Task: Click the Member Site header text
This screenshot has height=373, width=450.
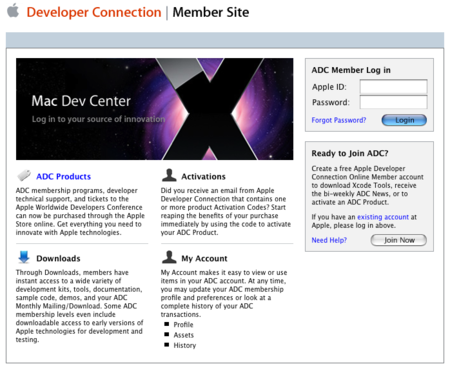Action: click(x=211, y=12)
